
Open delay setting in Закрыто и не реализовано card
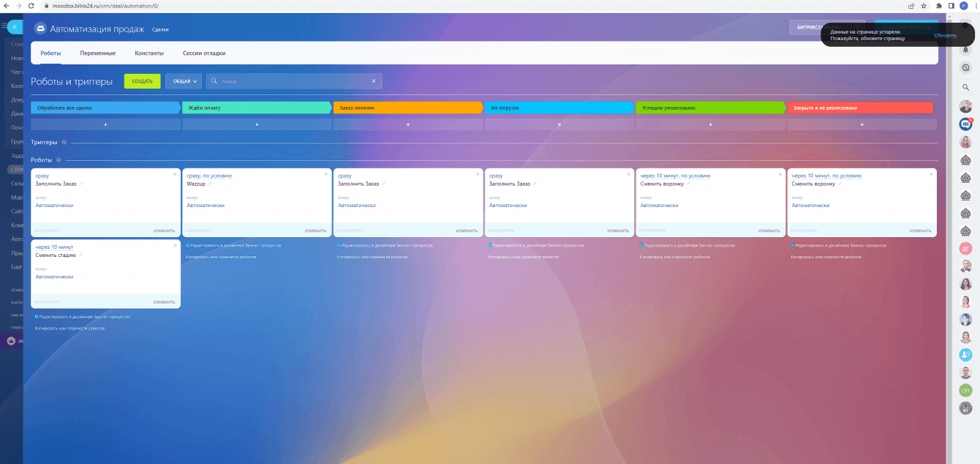[x=826, y=176]
